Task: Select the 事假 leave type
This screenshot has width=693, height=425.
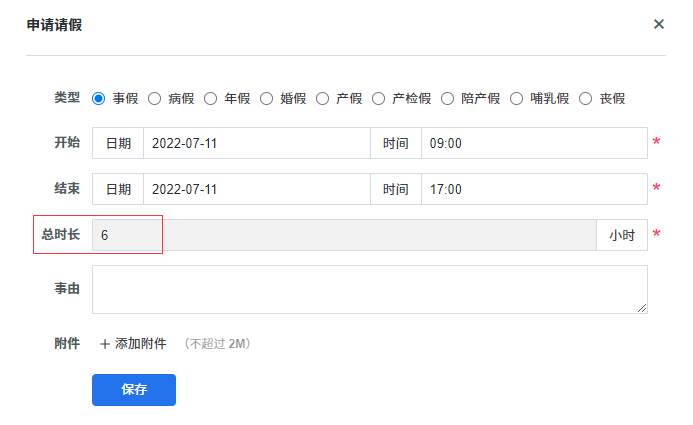Action: (x=99, y=98)
